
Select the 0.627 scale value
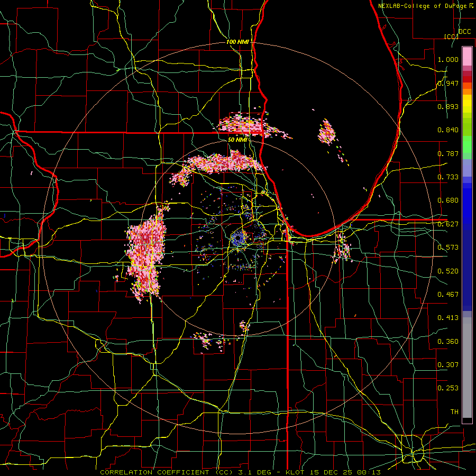pos(448,224)
